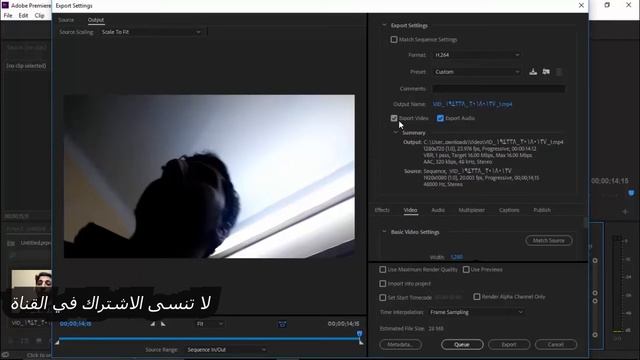Toggle Render Alpha Channel Only checkbox
Viewport: 640px width, 360px height.
477,297
